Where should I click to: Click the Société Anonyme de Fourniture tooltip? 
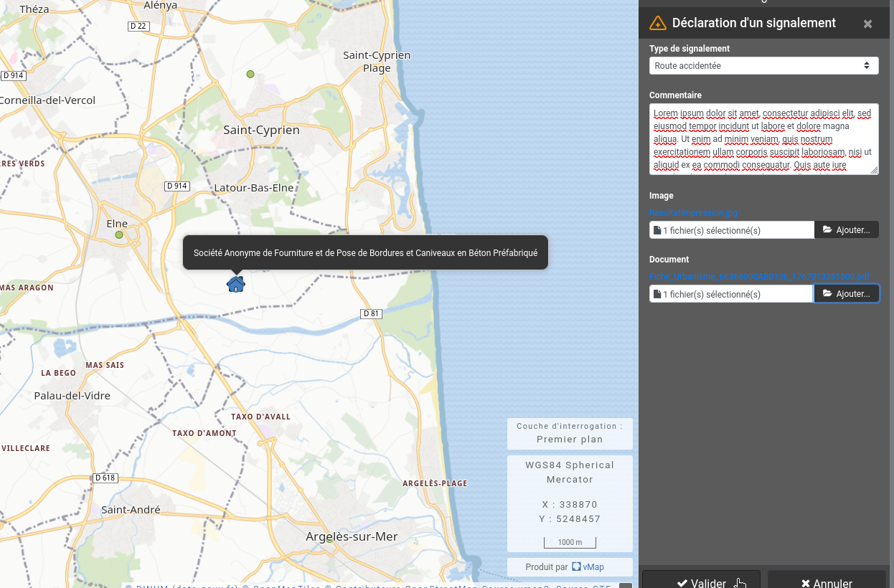coord(365,252)
